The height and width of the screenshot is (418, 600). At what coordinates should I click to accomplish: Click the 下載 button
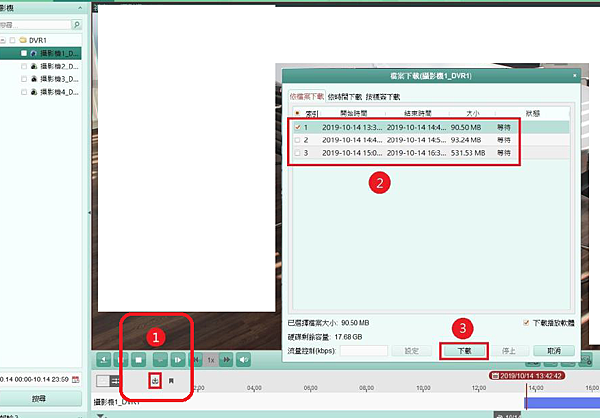(x=464, y=351)
